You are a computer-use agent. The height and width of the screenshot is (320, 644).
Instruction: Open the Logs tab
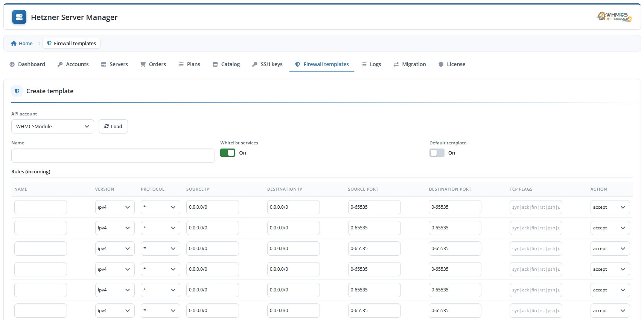[371, 64]
